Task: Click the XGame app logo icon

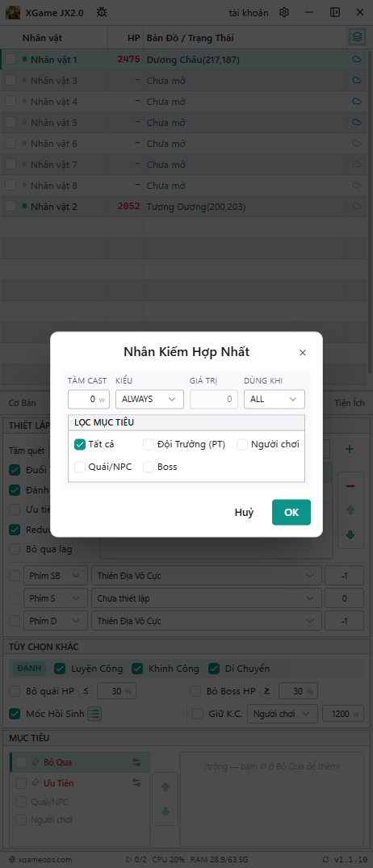Action: click(x=13, y=12)
